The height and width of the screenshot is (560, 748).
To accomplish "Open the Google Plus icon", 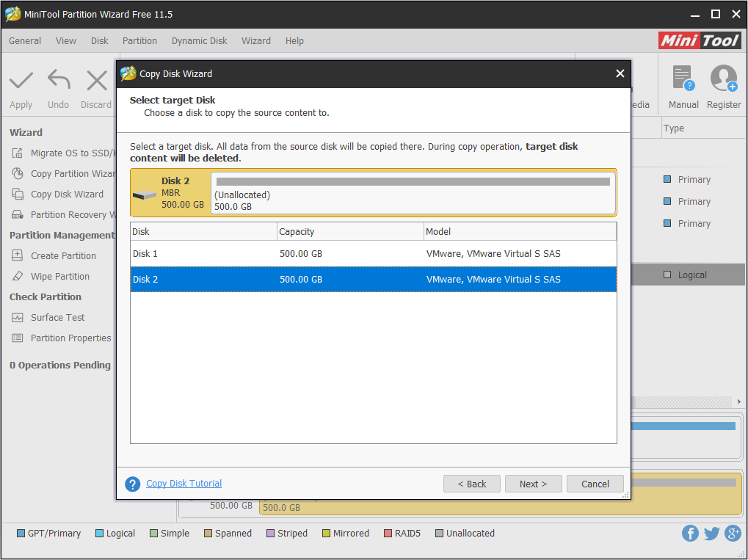I will (x=733, y=534).
